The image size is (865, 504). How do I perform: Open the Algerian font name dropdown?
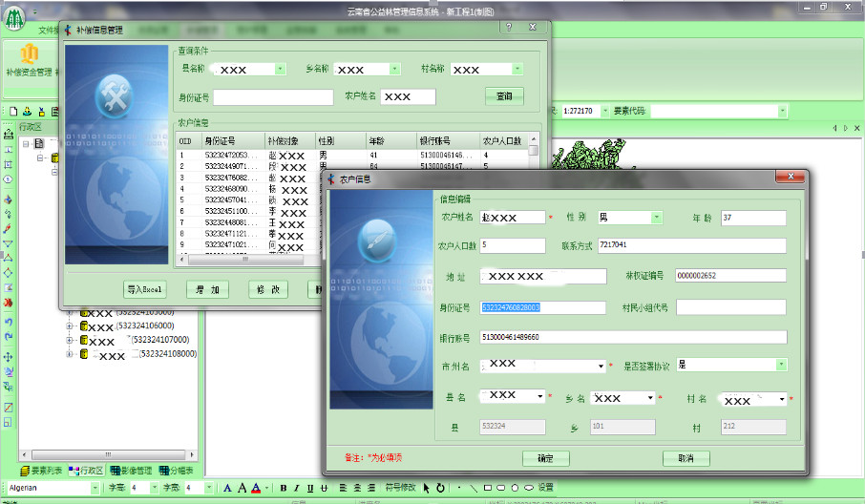pos(95,488)
